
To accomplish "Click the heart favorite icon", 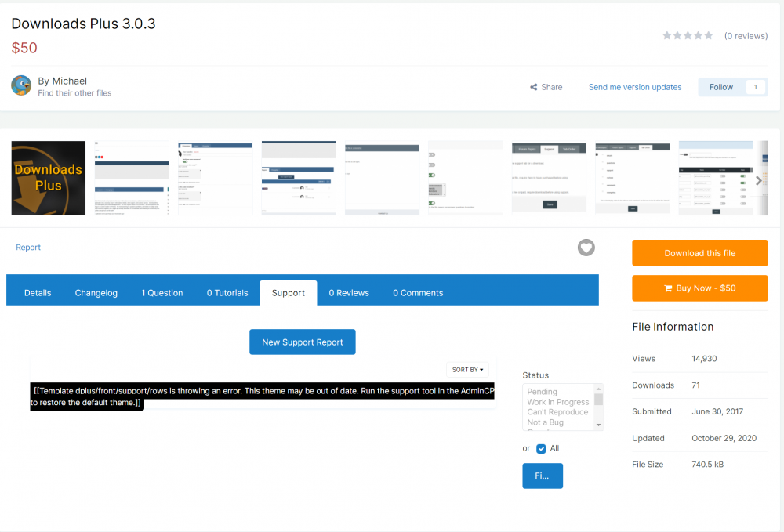I will pyautogui.click(x=586, y=248).
